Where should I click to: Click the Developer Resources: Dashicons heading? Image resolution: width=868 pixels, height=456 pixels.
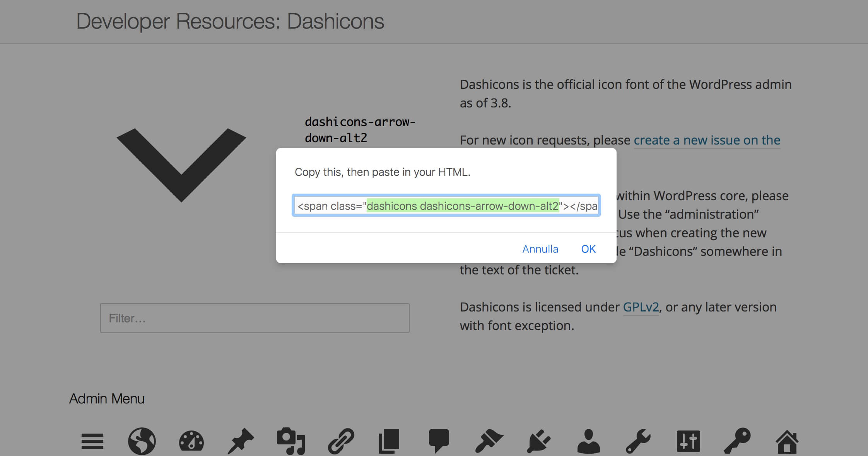(230, 21)
